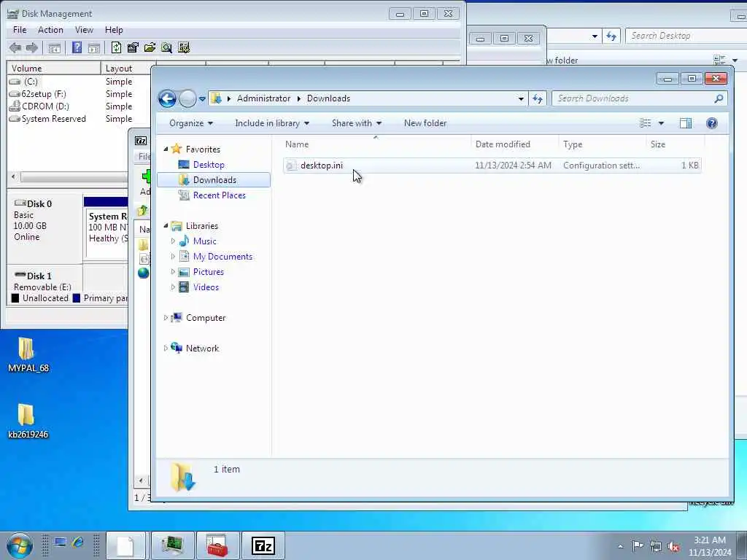Switch to Disk Management circuit-board taskbar button
The image size is (747, 560).
point(172,545)
